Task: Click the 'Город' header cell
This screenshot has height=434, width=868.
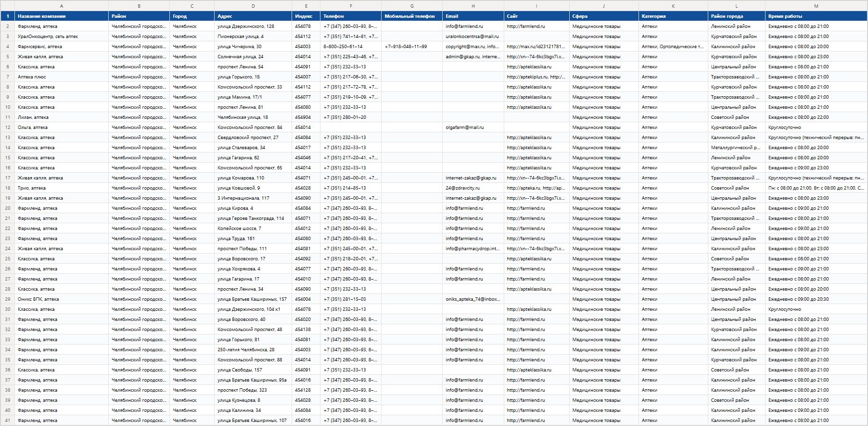Action: pyautogui.click(x=192, y=16)
